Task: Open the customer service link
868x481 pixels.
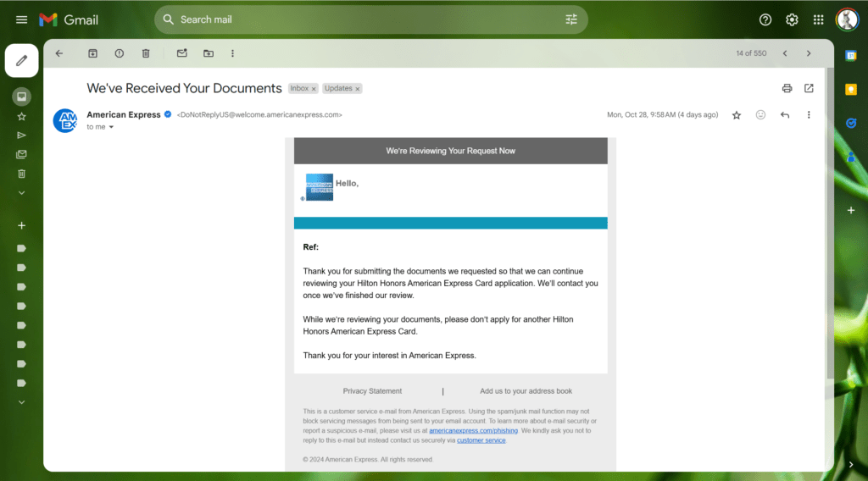Action: [481, 440]
